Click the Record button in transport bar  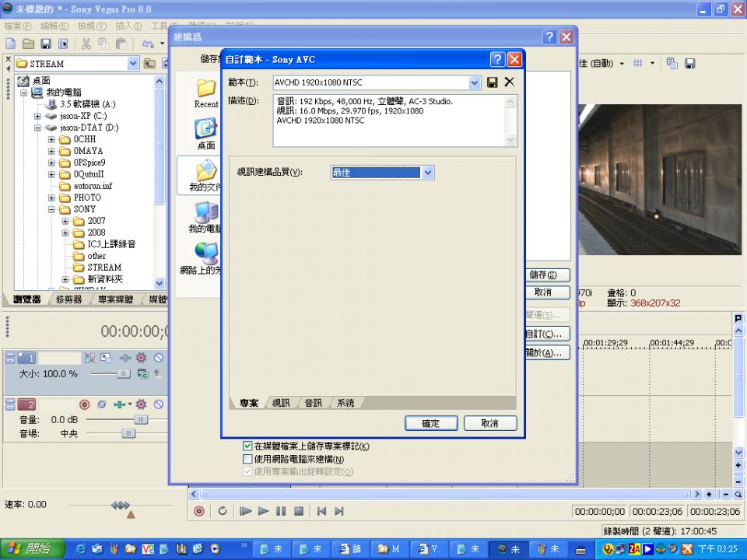coord(199,511)
